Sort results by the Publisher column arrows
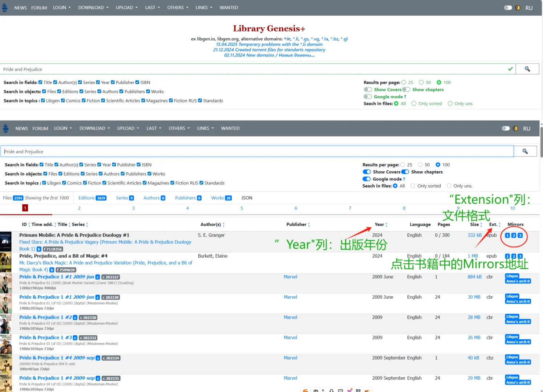This screenshot has height=392, width=543. coord(309,225)
